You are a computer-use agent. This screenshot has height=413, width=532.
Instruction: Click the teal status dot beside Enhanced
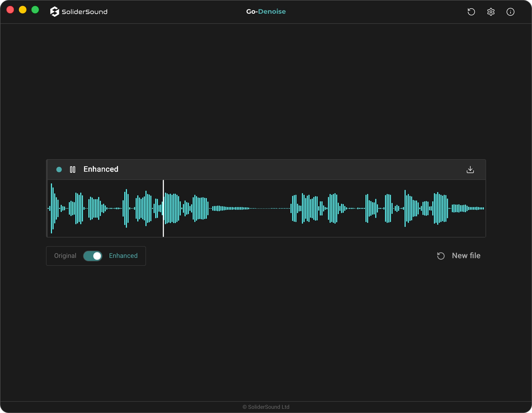(59, 170)
